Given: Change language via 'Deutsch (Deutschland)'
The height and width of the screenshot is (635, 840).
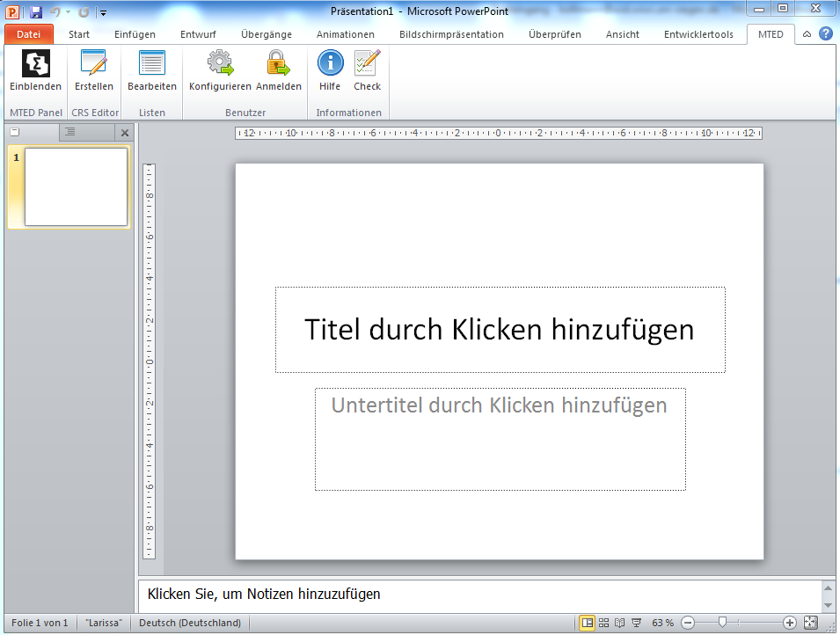Looking at the screenshot, I should tap(190, 623).
